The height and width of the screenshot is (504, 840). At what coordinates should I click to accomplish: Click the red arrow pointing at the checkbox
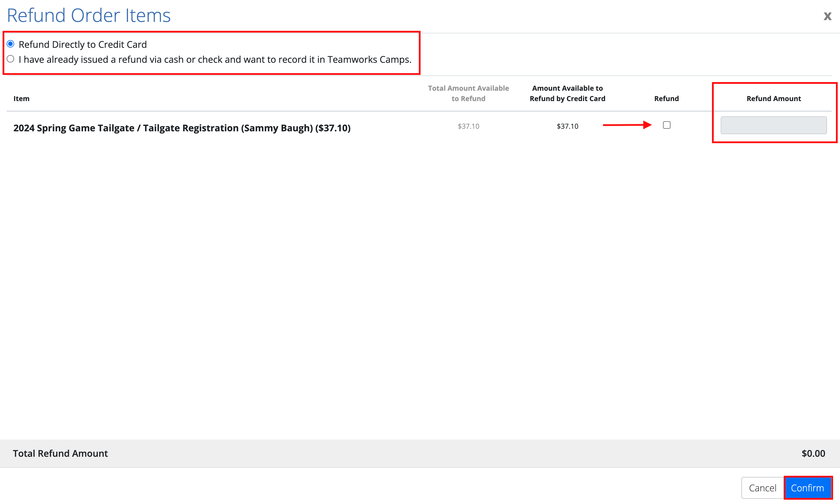pyautogui.click(x=627, y=125)
